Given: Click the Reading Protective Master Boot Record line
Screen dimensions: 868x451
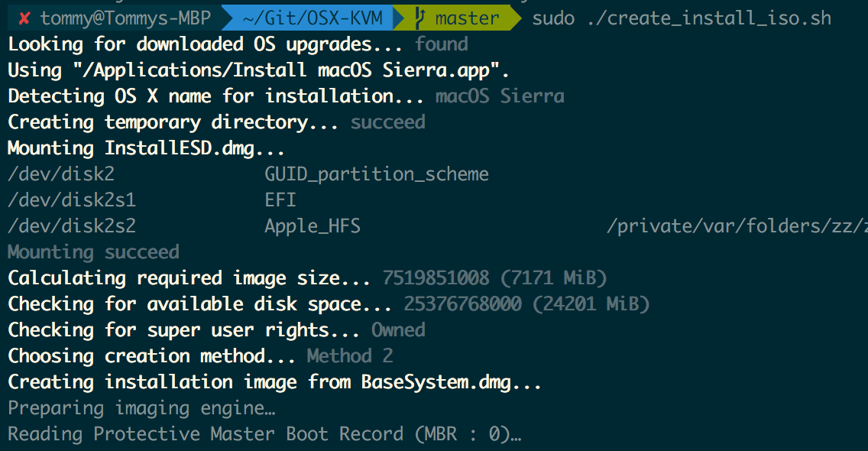Looking at the screenshot, I should point(264,434).
